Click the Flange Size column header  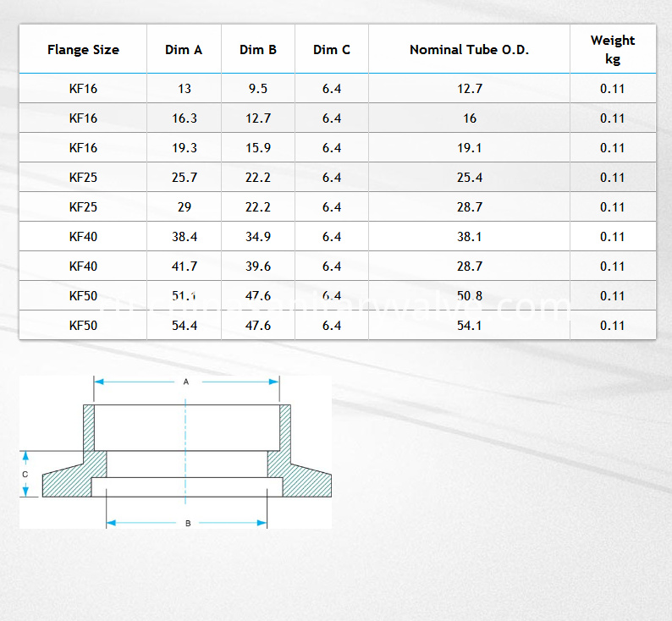coord(83,50)
